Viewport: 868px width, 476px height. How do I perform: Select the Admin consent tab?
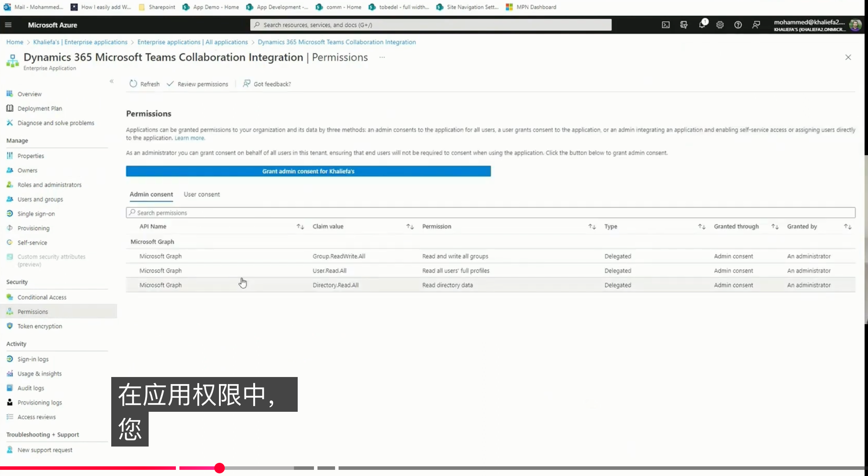tap(151, 194)
